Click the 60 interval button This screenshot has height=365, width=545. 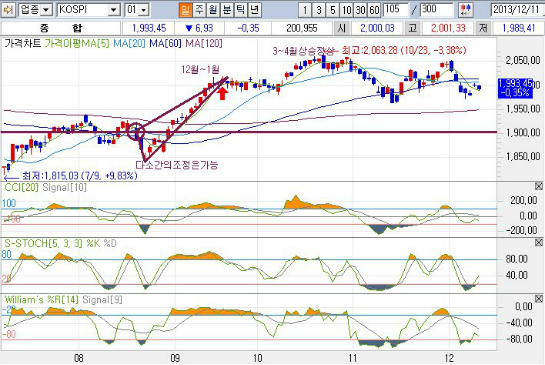coord(374,10)
